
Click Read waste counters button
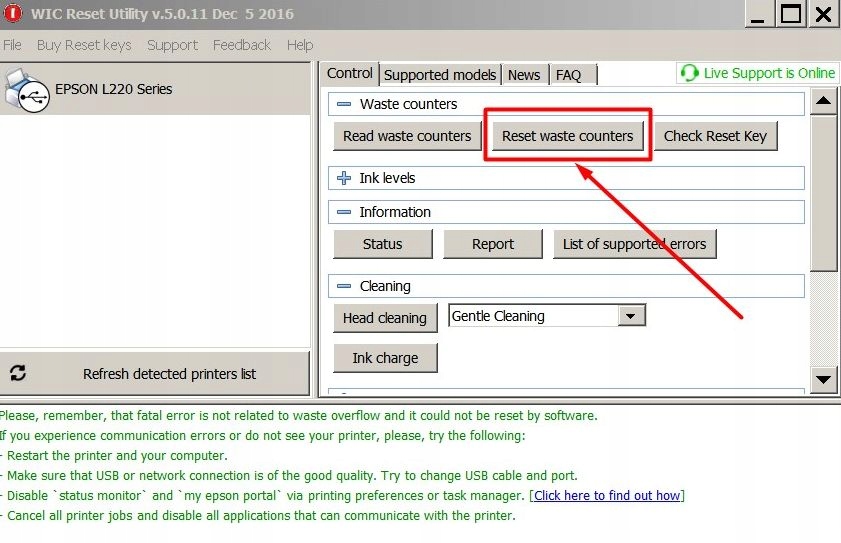[407, 136]
